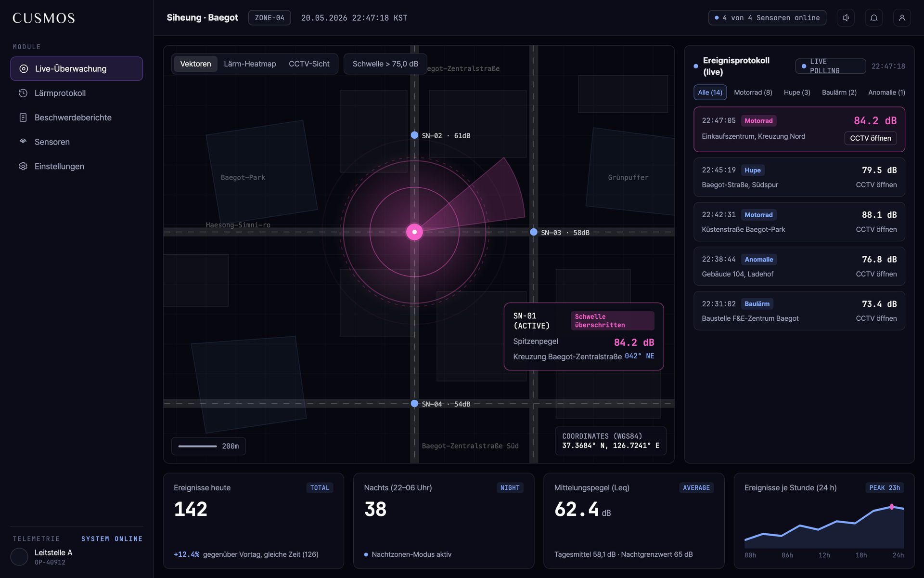
Task: Click the ZONE-04 badge
Action: click(x=269, y=18)
